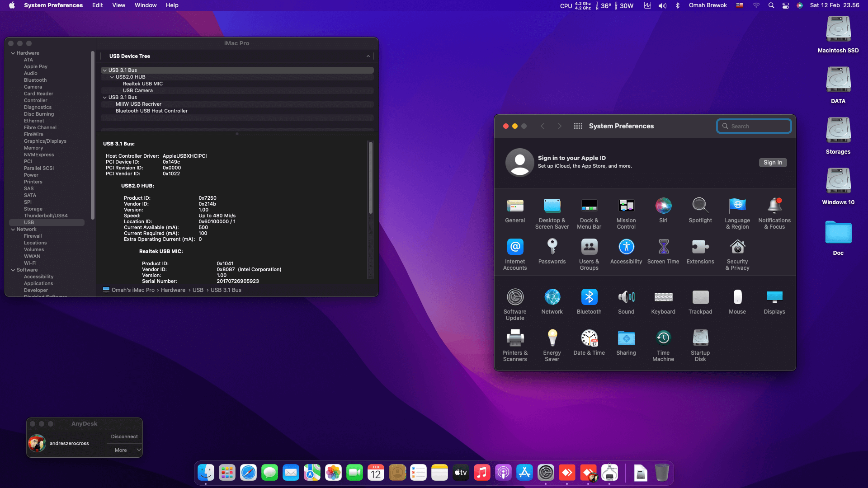Click the System Preferences search field
868x488 pixels.
(754, 126)
